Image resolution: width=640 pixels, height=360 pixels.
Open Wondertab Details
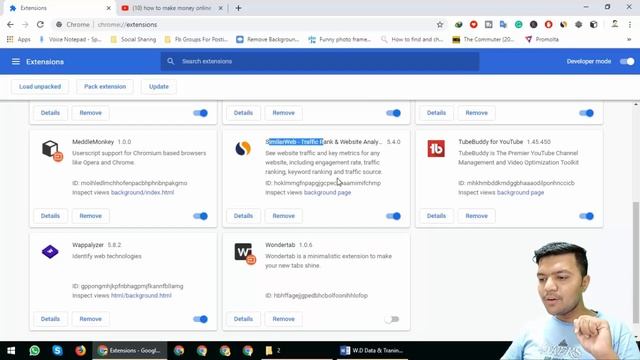(x=243, y=319)
